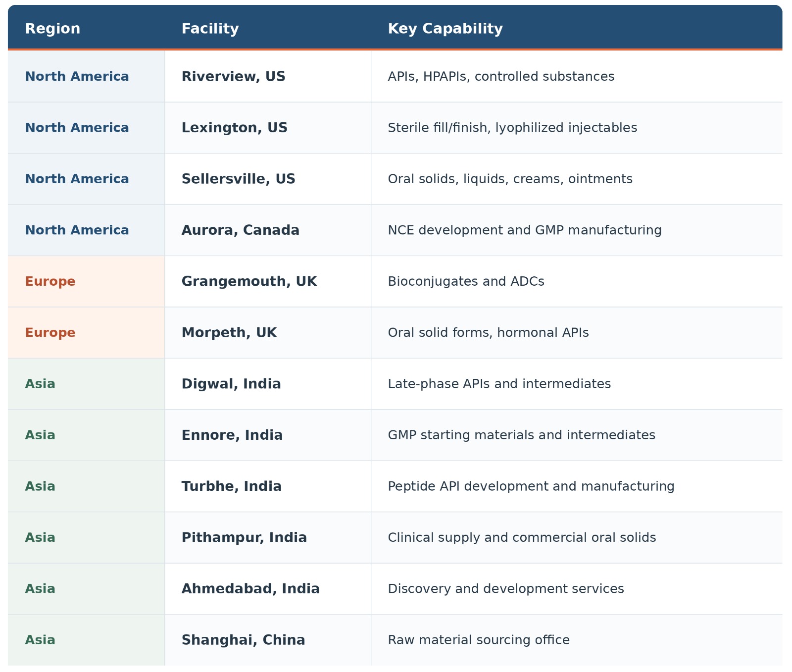Screen dimensions: 792x672
Task: Click 'NCE development and GMP manufacturing' cell
Action: 577,230
